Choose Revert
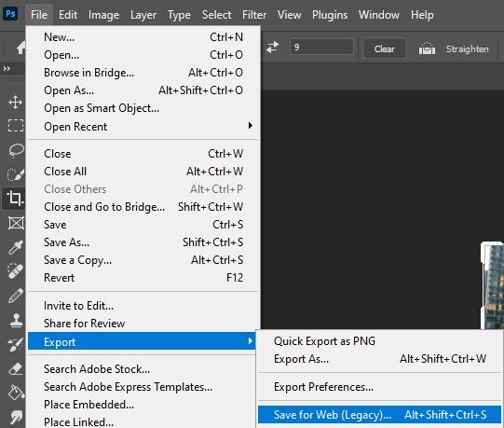 (143, 277)
